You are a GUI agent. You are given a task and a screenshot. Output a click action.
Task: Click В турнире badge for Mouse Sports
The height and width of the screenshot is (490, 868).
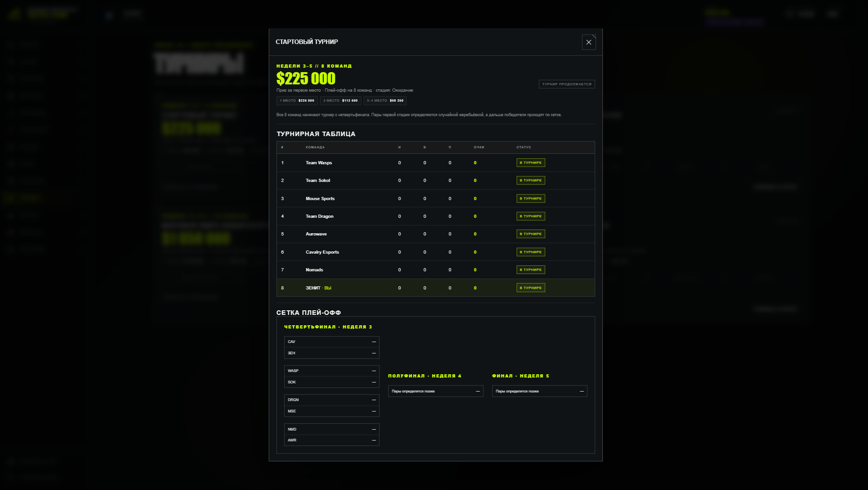(531, 199)
